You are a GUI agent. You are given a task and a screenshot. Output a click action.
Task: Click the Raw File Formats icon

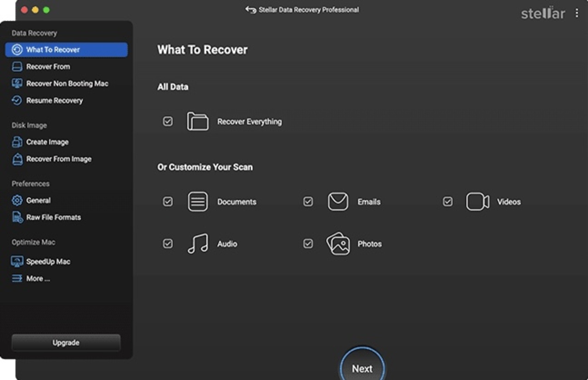pos(17,217)
